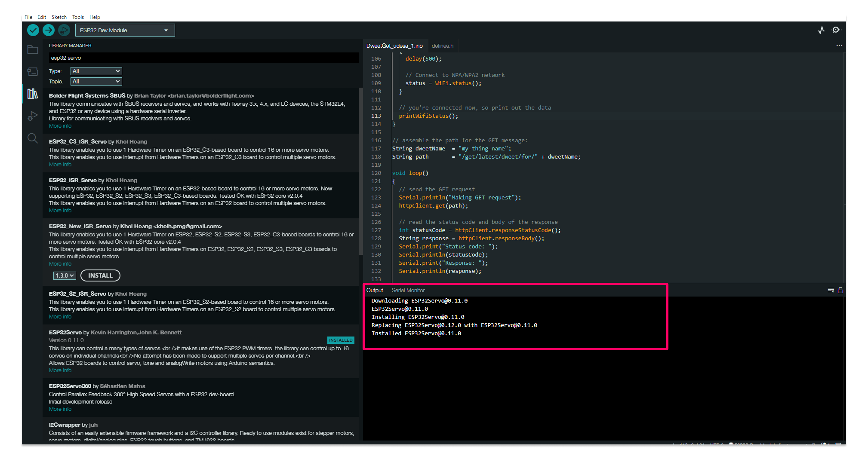Switch to the defines.h editor tab
Image resolution: width=868 pixels, height=459 pixels.
click(443, 46)
